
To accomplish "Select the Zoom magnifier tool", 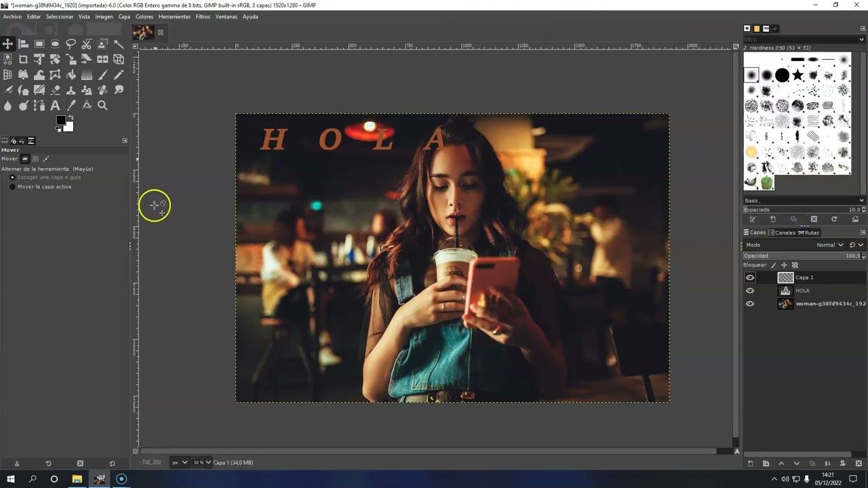I will [x=102, y=106].
